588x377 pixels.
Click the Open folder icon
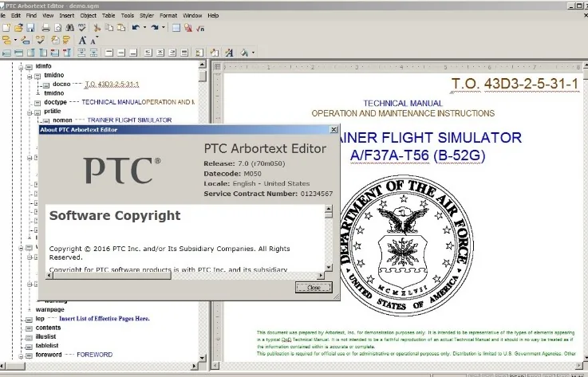click(18, 28)
